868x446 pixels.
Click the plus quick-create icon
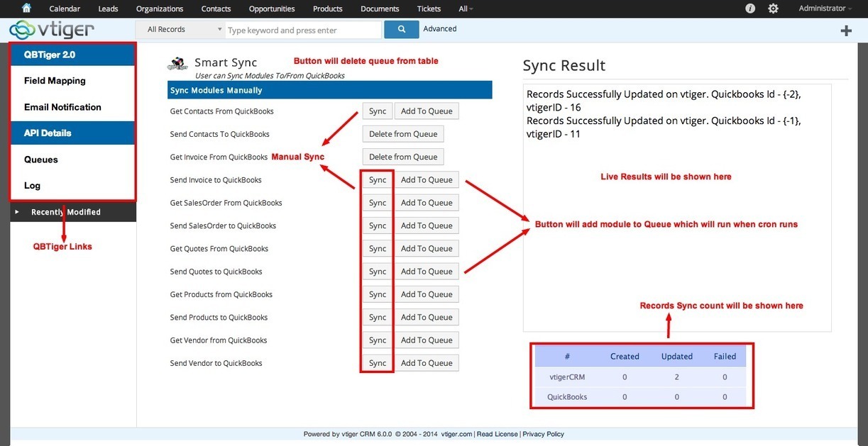846,30
